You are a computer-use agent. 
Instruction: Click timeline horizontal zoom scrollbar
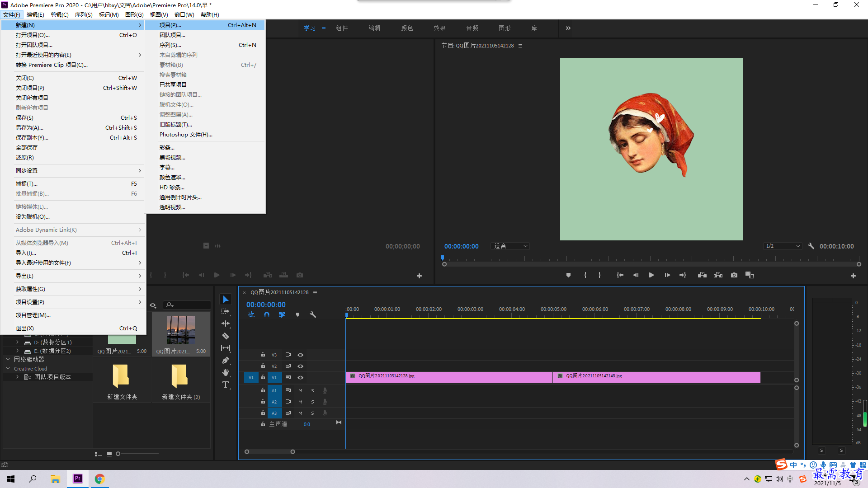(x=269, y=452)
